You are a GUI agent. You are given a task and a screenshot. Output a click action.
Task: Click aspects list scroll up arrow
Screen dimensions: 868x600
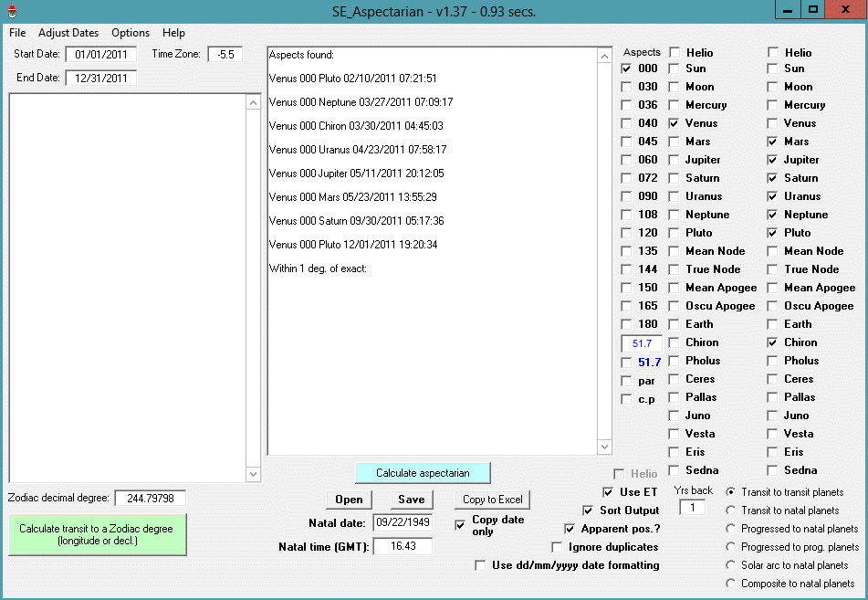604,56
